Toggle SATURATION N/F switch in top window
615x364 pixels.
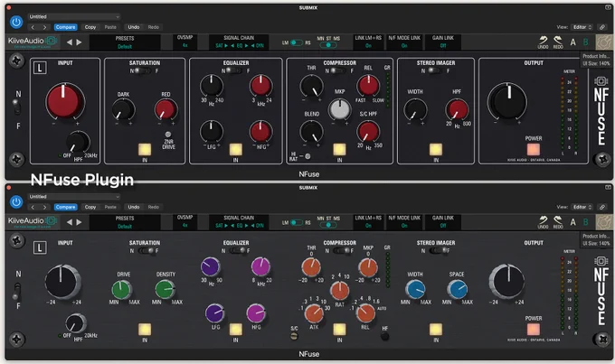pyautogui.click(x=145, y=71)
